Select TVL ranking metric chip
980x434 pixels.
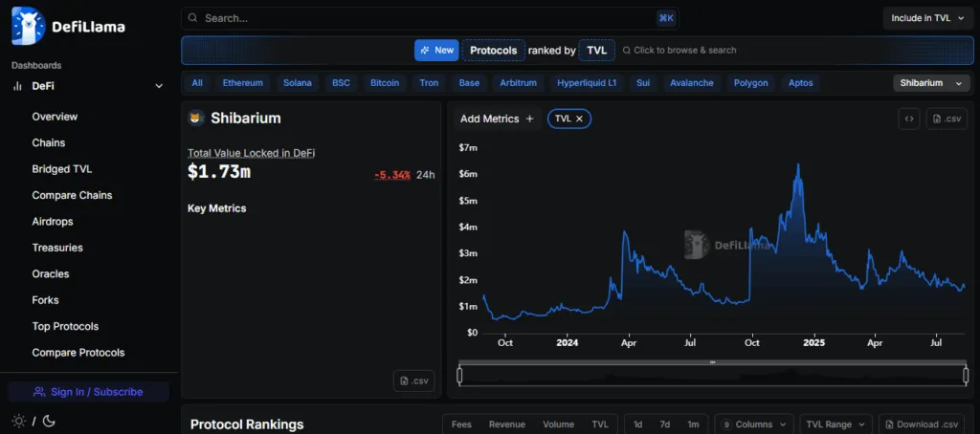coord(596,50)
